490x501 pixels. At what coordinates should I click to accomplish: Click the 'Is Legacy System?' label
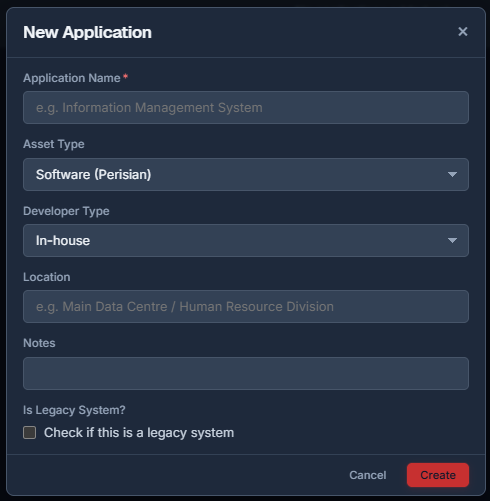[74, 410]
